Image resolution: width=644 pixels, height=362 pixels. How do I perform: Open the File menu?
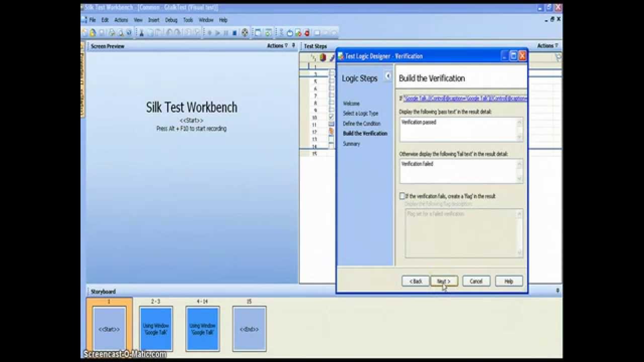(x=93, y=20)
